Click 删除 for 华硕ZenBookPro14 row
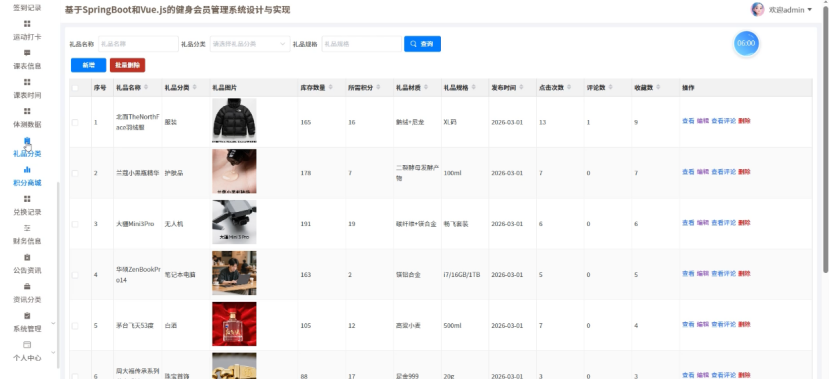 tap(744, 274)
